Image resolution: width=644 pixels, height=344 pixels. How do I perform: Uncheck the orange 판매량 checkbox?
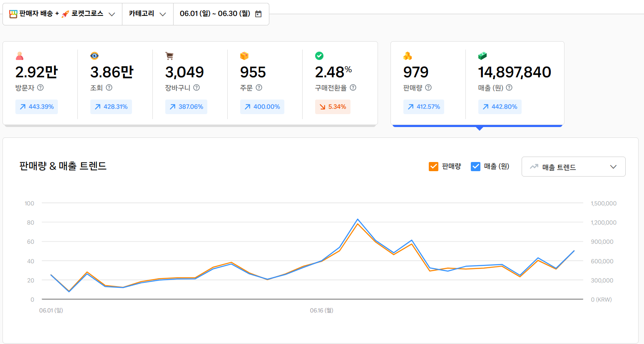pyautogui.click(x=433, y=167)
